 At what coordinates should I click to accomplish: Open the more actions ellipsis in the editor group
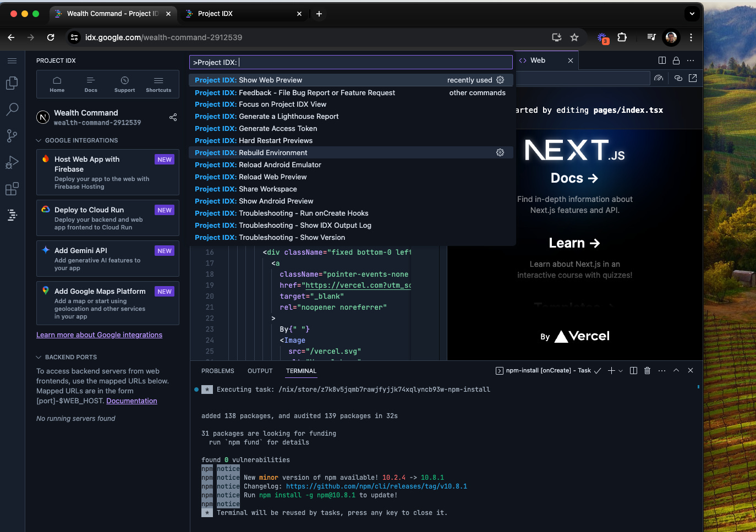(x=691, y=61)
